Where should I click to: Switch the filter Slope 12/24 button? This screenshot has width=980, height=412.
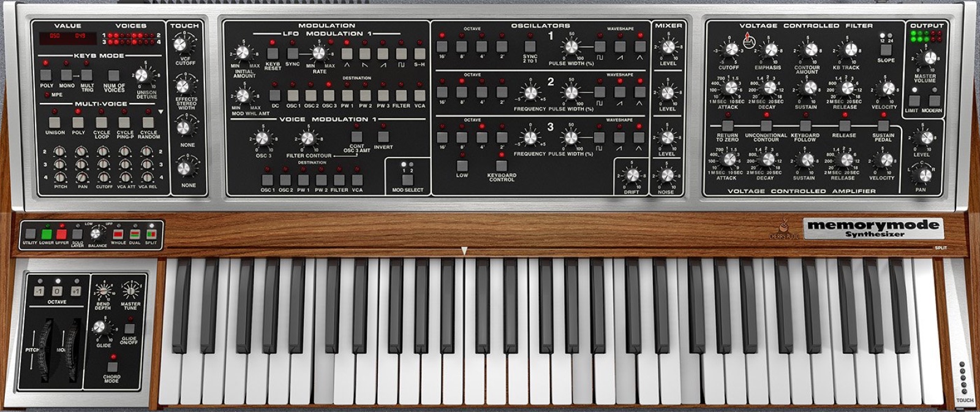point(886,50)
